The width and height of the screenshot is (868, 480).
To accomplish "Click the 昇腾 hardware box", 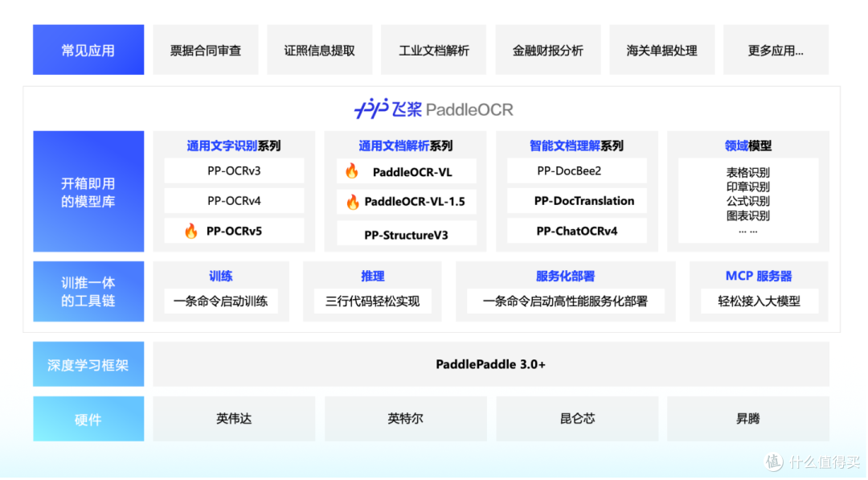I will 748,419.
